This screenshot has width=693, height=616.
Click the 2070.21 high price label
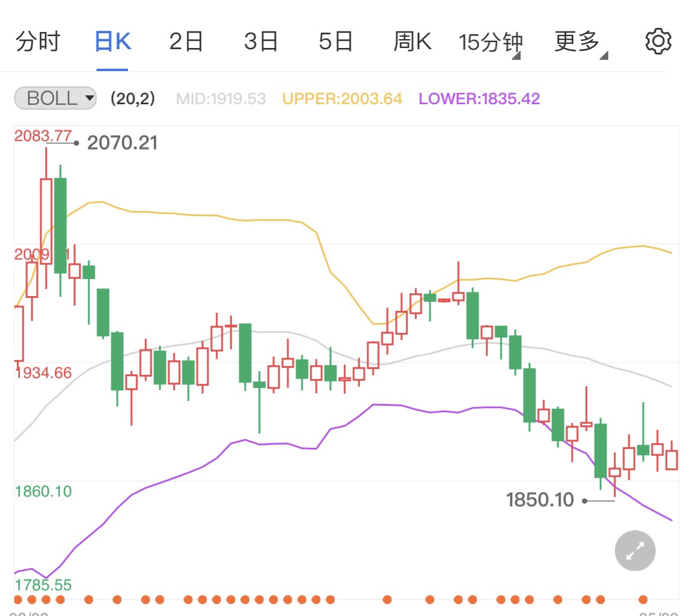122,143
